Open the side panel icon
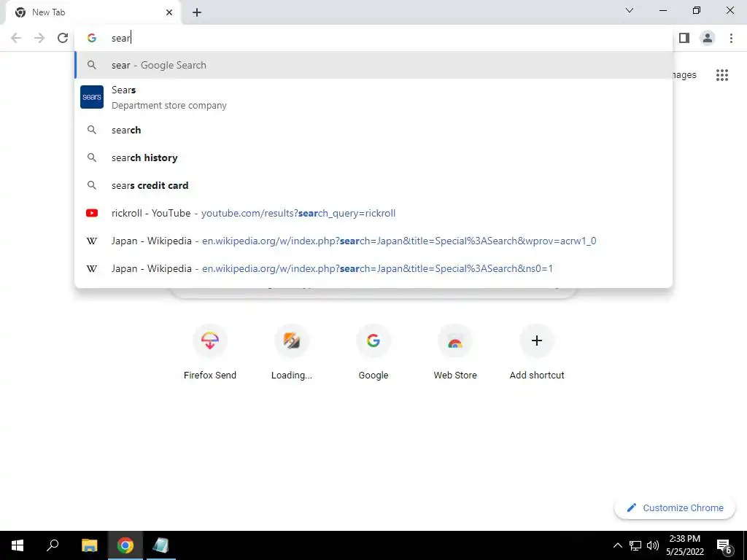The width and height of the screenshot is (747, 560). tap(684, 38)
